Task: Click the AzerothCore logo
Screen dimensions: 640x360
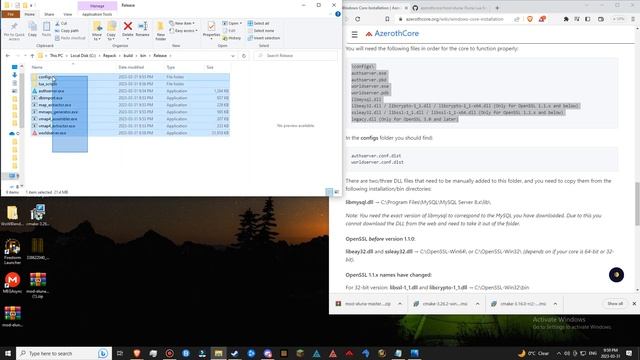Action: [x=392, y=34]
